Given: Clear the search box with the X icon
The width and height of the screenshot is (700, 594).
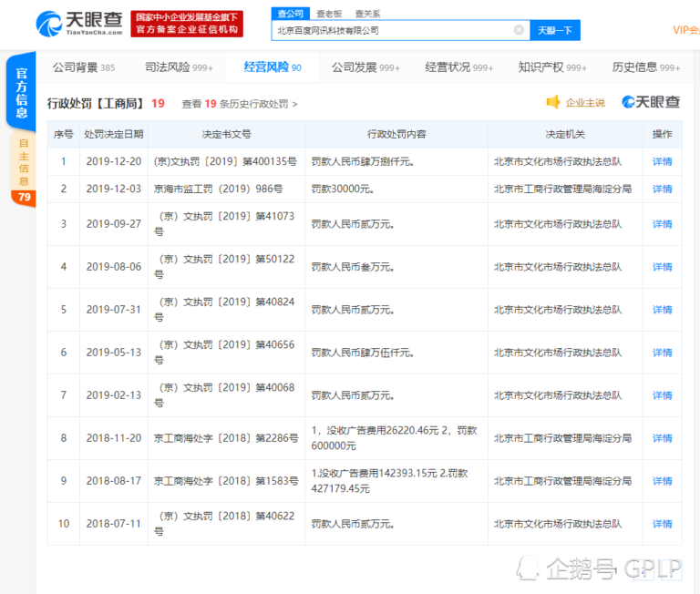Looking at the screenshot, I should pos(519,30).
